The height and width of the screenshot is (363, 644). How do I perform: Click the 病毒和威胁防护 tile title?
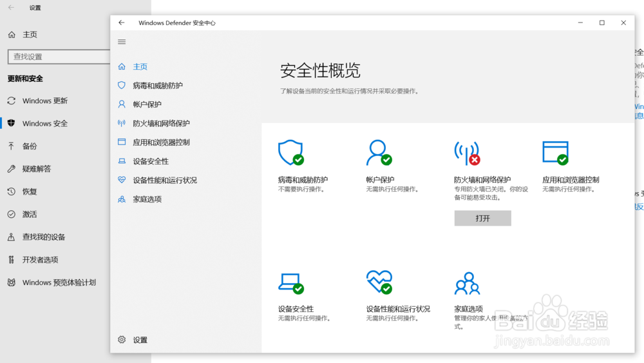[x=303, y=180]
